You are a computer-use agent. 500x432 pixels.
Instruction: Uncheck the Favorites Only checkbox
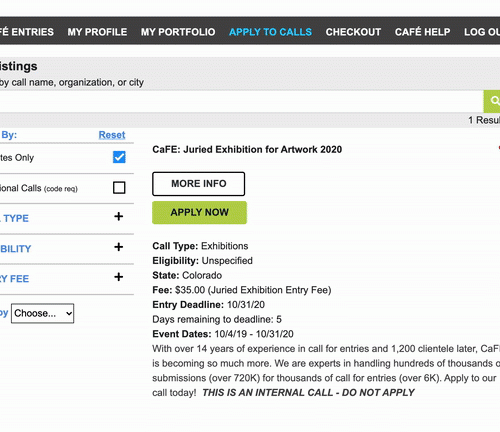[x=119, y=157]
